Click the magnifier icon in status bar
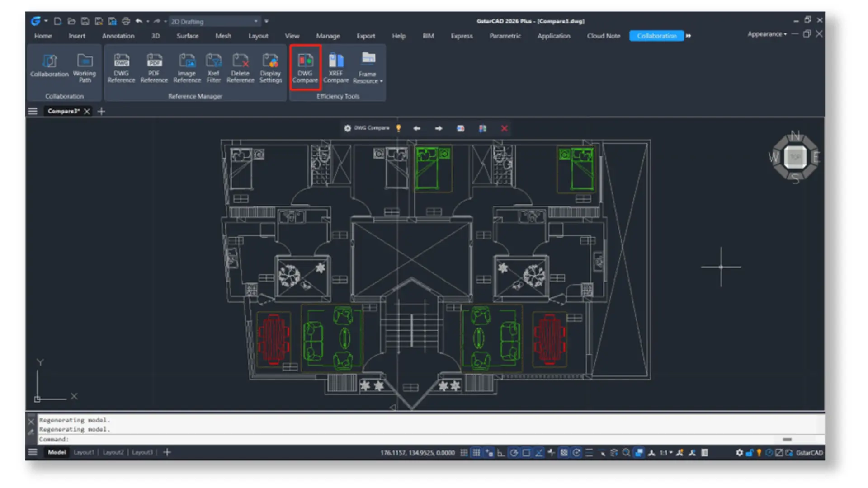Viewport: 868px width, 488px height. [626, 453]
